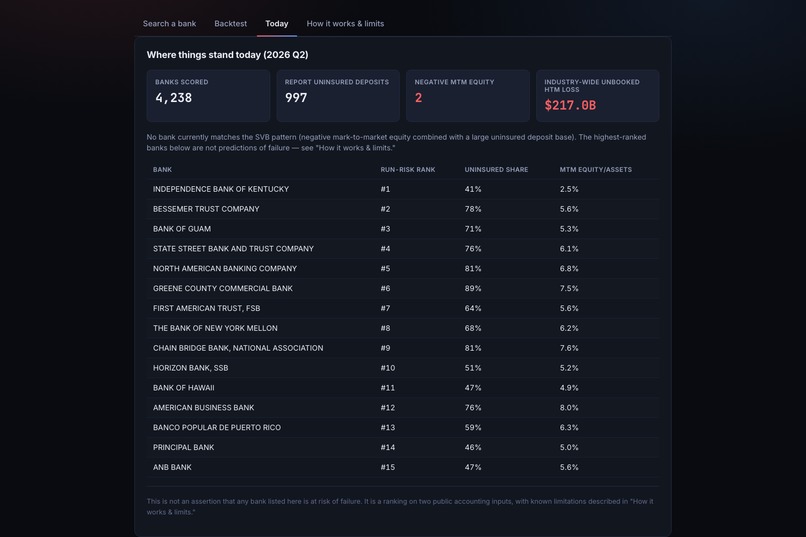
Task: Click the 51% uninsured share value
Action: tap(473, 368)
